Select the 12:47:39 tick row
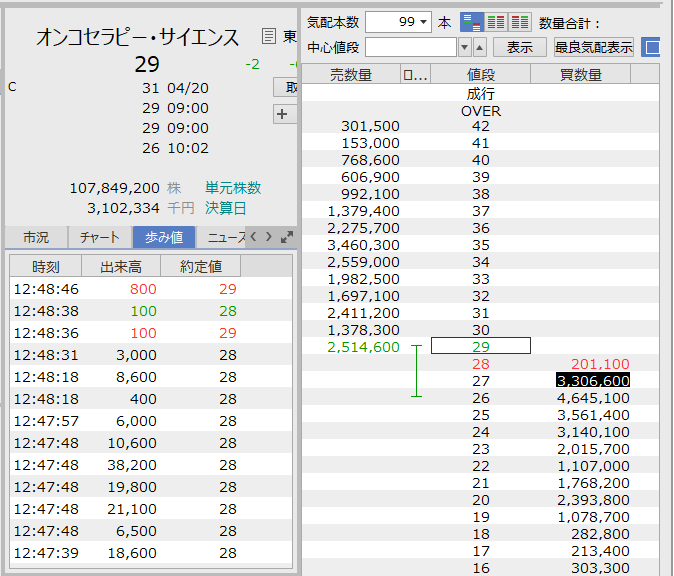Screen dimensions: 674x576 (151, 553)
